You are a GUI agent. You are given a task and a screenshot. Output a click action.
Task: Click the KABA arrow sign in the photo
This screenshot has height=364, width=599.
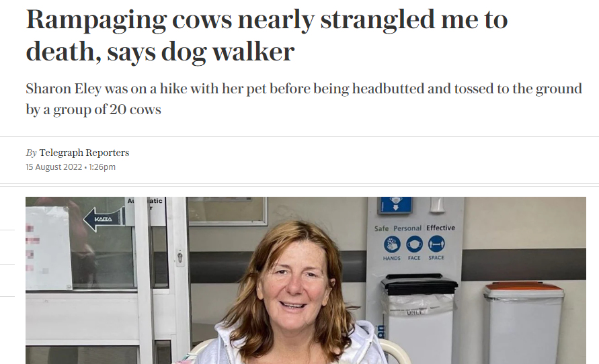click(x=103, y=219)
